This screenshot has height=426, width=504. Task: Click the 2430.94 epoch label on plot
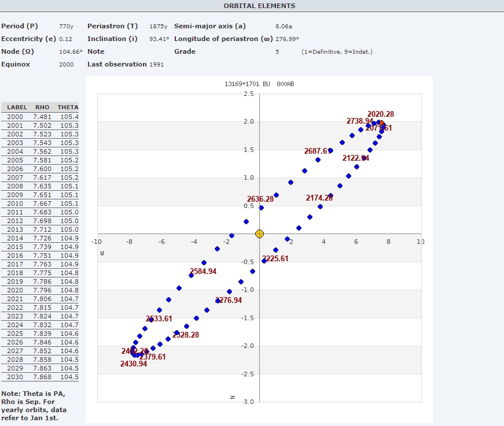(x=134, y=364)
